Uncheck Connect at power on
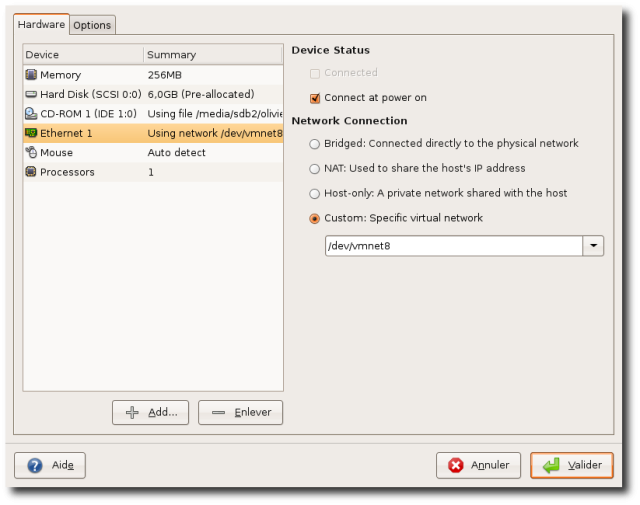This screenshot has width=640, height=505. (315, 98)
